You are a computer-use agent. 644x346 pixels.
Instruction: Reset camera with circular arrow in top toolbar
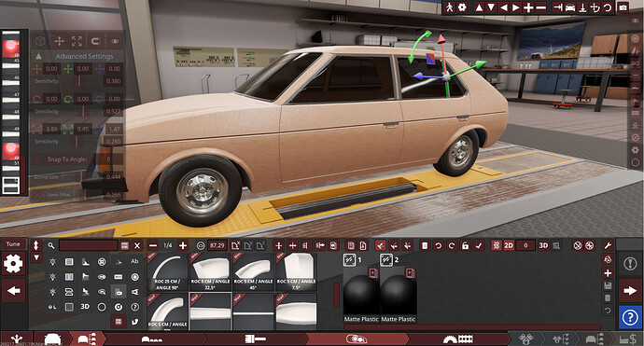coord(608,7)
